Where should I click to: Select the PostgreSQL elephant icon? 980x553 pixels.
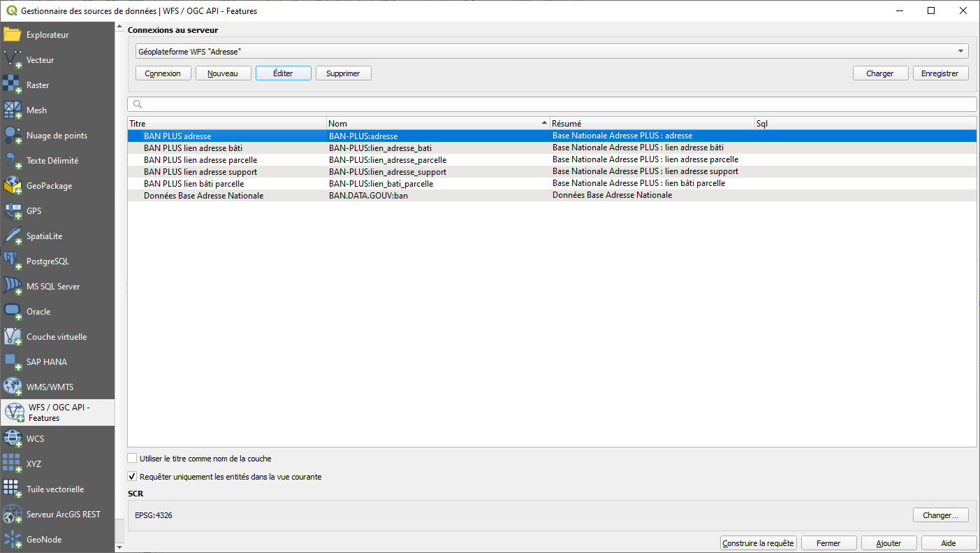(x=13, y=261)
